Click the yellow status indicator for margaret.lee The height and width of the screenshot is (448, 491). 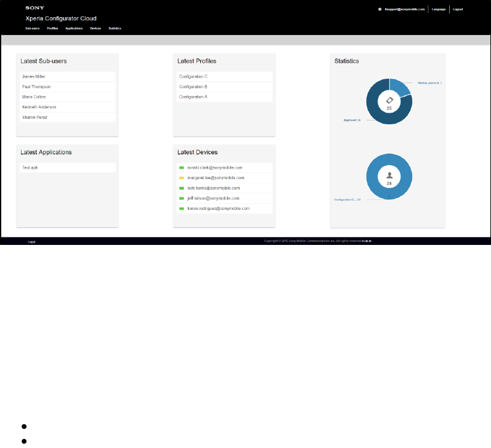pos(181,178)
